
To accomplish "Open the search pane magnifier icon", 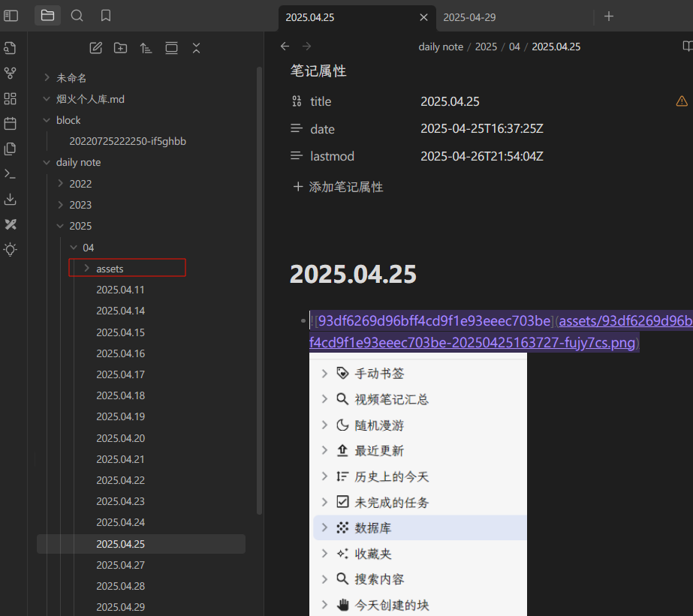I will click(77, 16).
